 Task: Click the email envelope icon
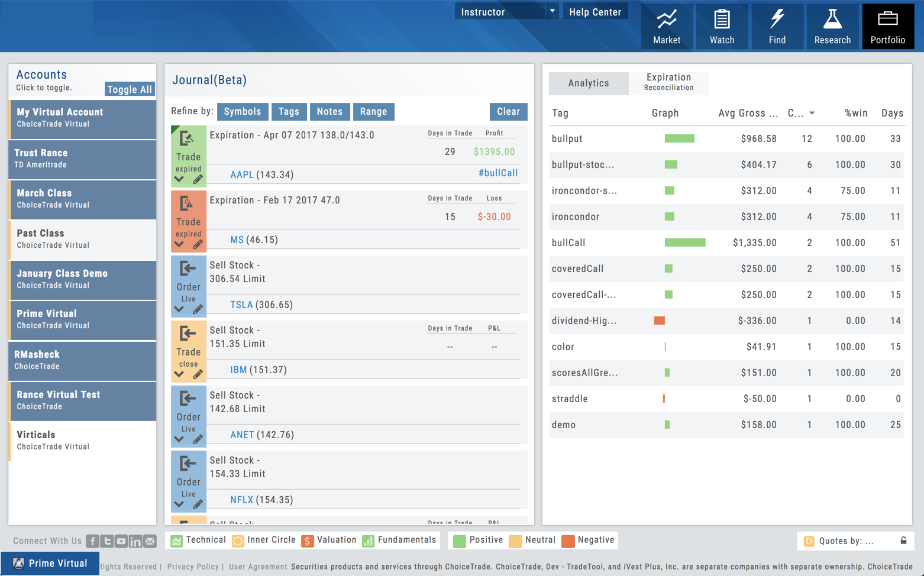pyautogui.click(x=150, y=541)
